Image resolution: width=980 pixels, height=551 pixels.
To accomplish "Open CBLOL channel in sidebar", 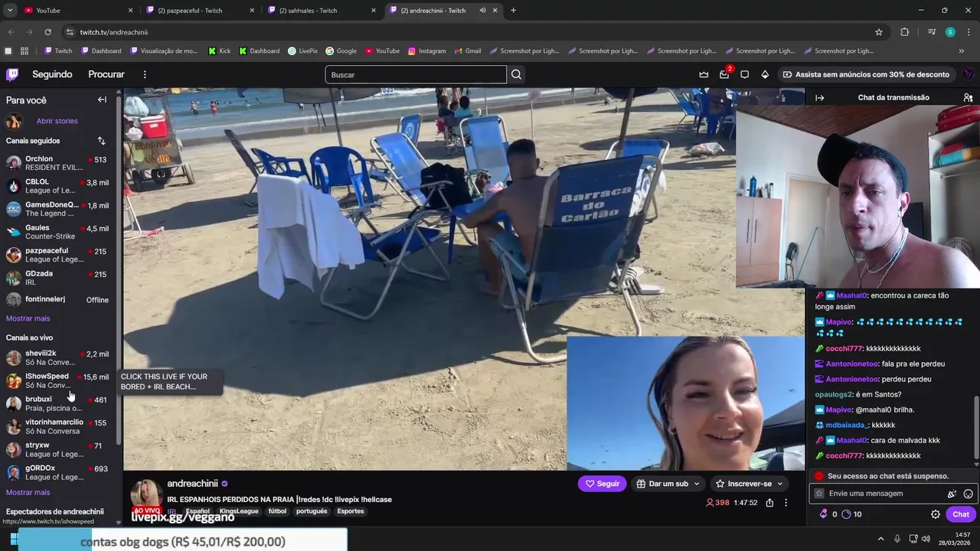I will pyautogui.click(x=58, y=186).
